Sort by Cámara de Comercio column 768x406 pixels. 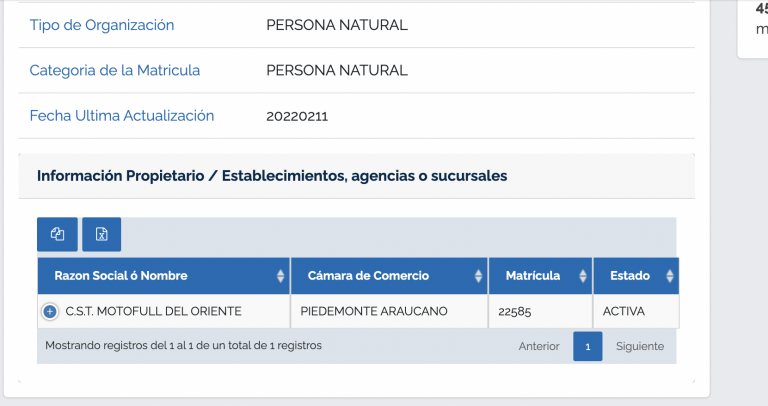[x=389, y=276]
